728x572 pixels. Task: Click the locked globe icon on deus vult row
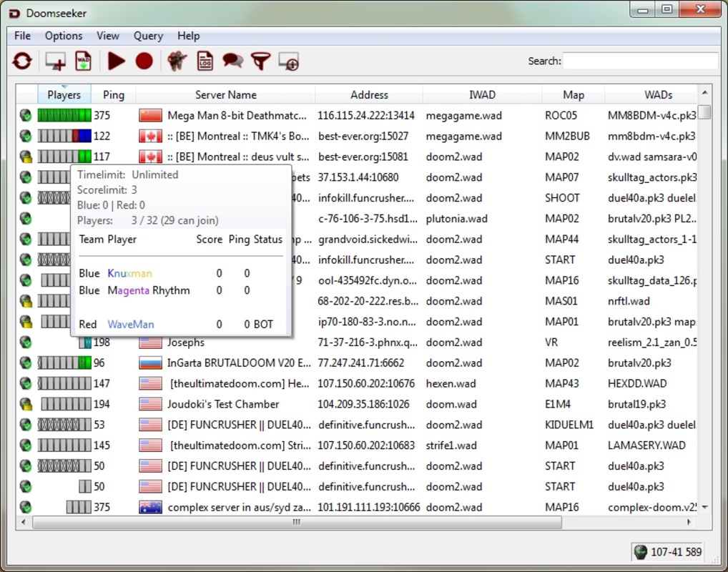pyautogui.click(x=26, y=157)
